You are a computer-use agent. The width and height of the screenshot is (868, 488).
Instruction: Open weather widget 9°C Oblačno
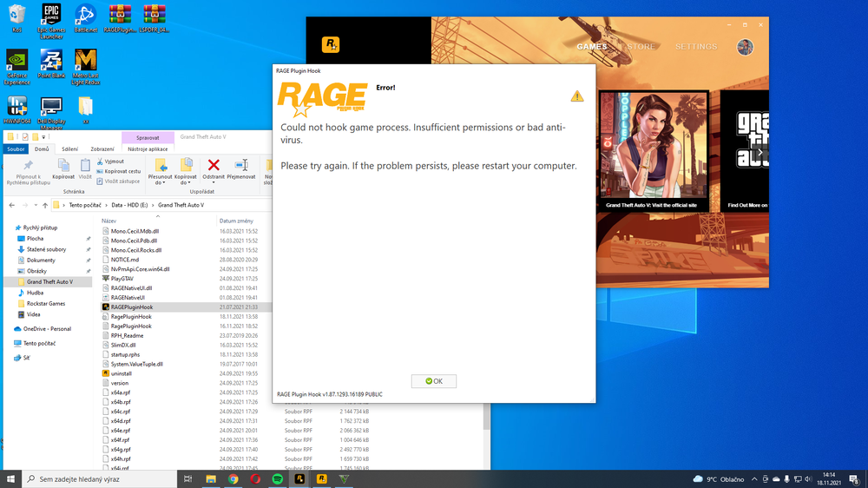tap(719, 479)
